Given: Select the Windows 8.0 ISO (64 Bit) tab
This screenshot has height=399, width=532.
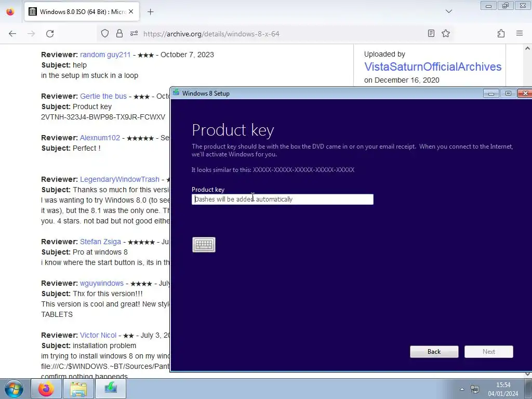Looking at the screenshot, I should (x=81, y=11).
